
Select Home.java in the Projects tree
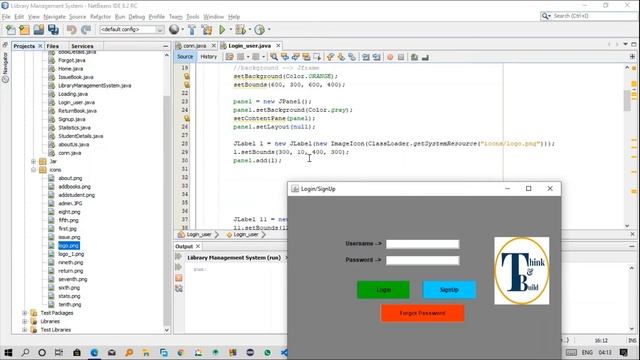tap(70, 69)
